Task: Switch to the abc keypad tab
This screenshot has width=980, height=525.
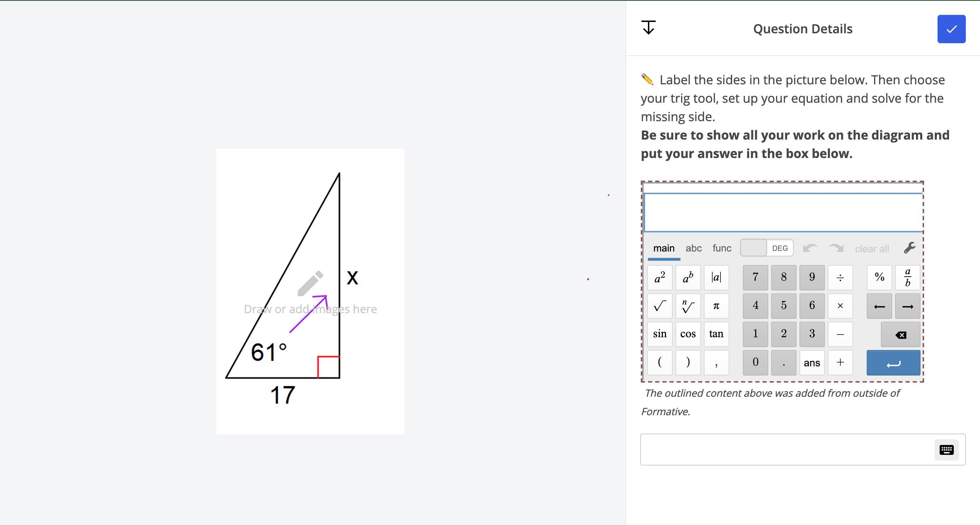Action: coord(694,248)
